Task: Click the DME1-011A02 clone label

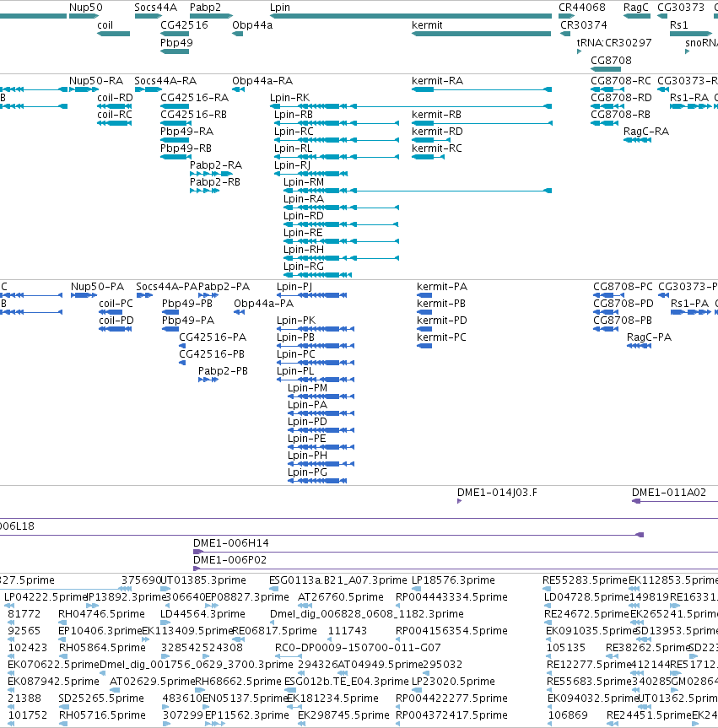Action: pos(669,493)
